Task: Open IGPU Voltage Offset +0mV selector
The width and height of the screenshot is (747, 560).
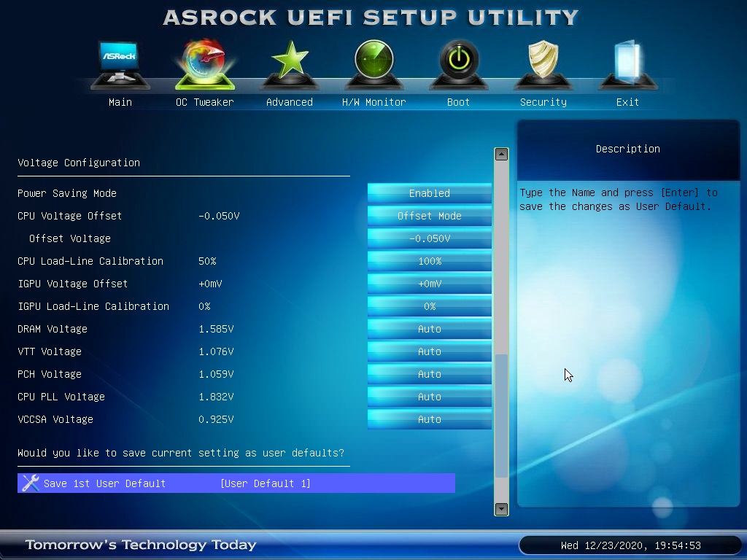Action: pyautogui.click(x=429, y=284)
